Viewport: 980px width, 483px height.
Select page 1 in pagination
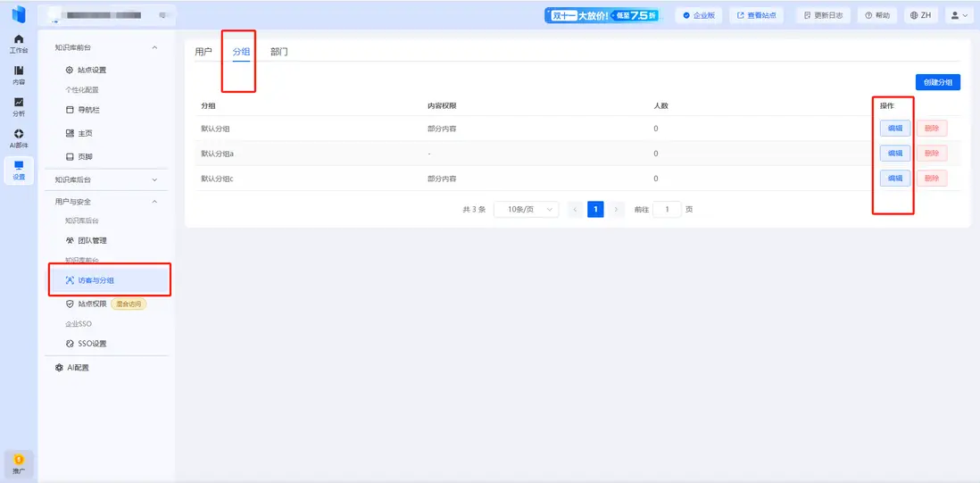pyautogui.click(x=595, y=209)
